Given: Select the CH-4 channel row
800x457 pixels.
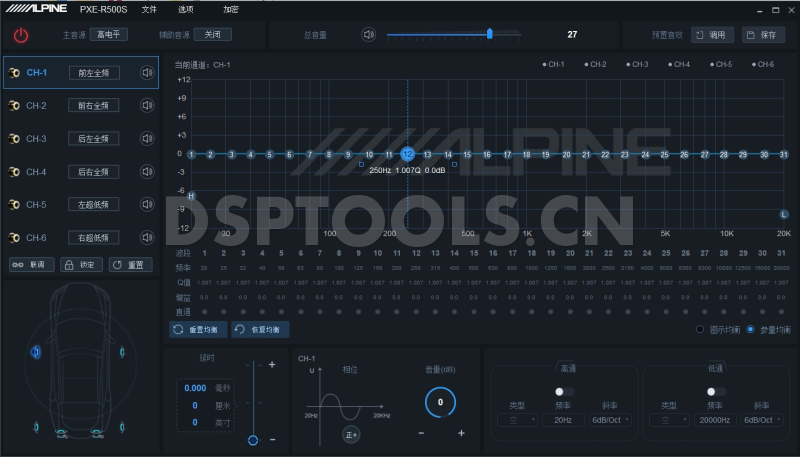Looking at the screenshot, I should pyautogui.click(x=81, y=172).
